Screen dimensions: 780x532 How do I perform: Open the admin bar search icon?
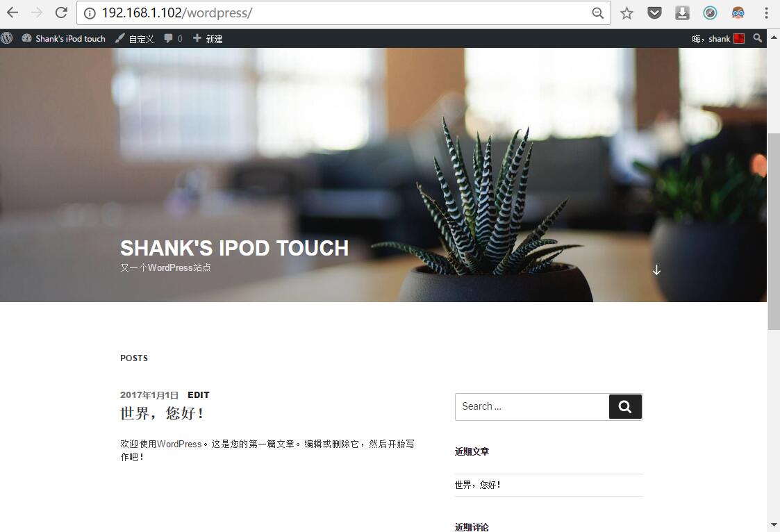(x=757, y=38)
